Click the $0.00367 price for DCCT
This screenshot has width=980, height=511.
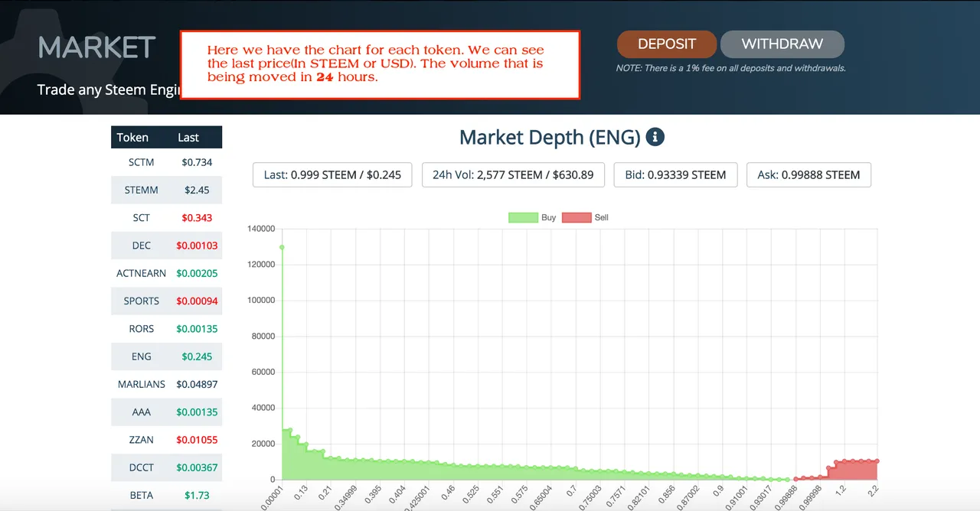197,467
